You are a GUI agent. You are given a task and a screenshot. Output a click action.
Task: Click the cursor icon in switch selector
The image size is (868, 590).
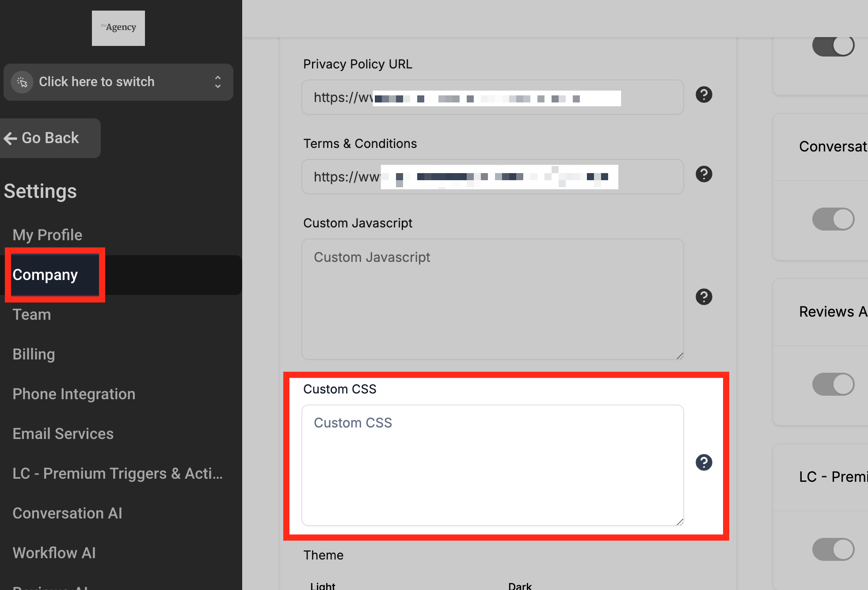tap(22, 82)
